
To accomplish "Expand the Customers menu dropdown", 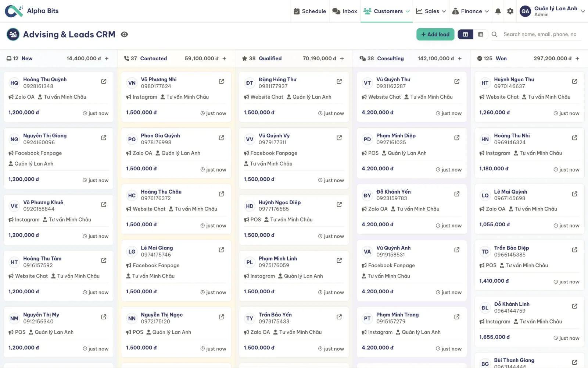I will pyautogui.click(x=387, y=11).
